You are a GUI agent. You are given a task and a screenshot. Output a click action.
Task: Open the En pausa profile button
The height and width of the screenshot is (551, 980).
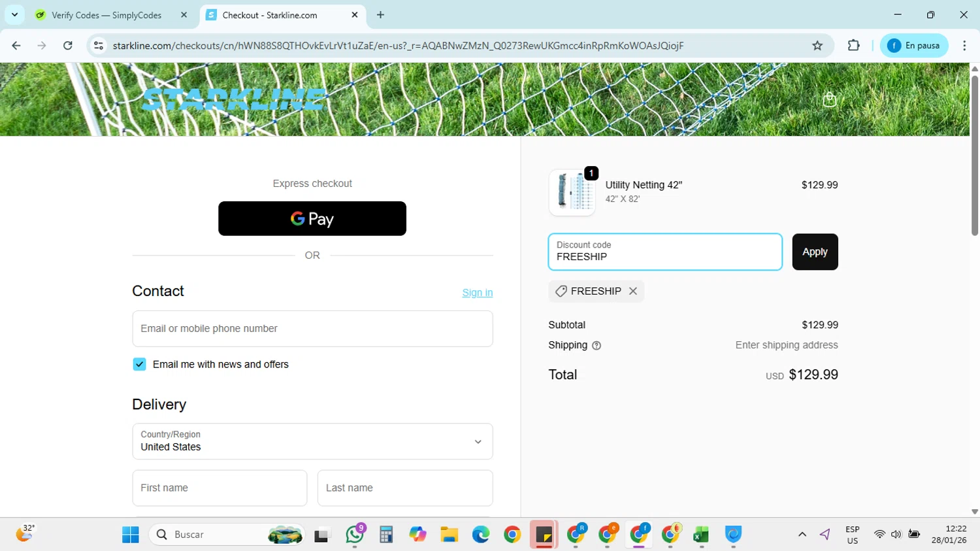[914, 46]
